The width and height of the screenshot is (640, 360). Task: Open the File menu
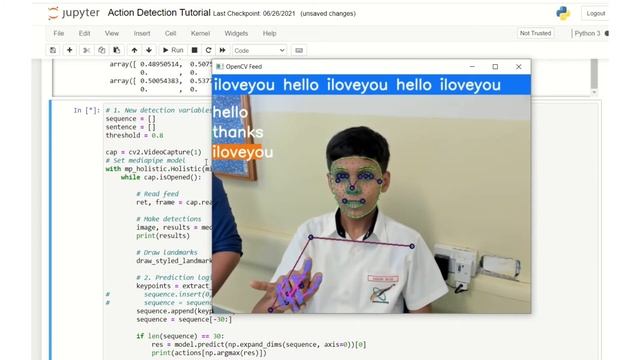click(x=58, y=33)
